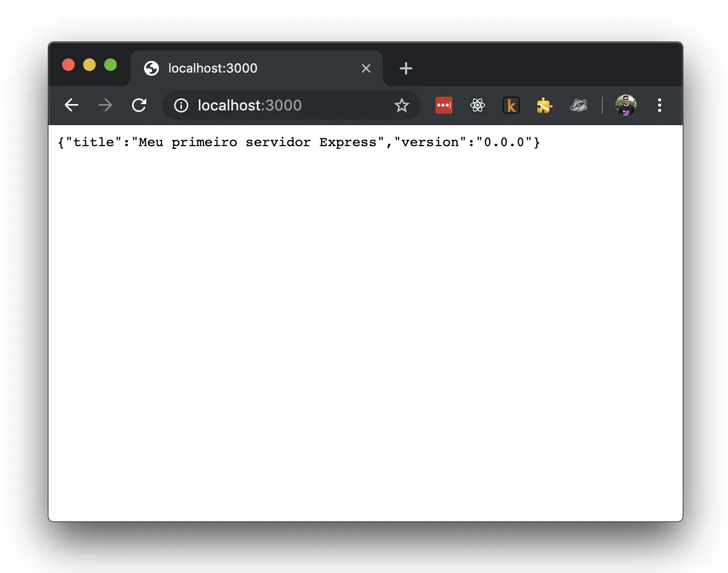Click the localhost:3000 address bar
Image resolution: width=728 pixels, height=573 pixels.
click(289, 105)
